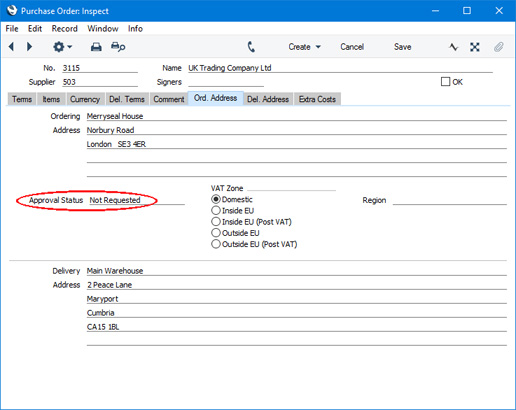Viewport: 516px width, 410px height.
Task: Open attachments with the paperclip icon
Action: click(x=498, y=47)
